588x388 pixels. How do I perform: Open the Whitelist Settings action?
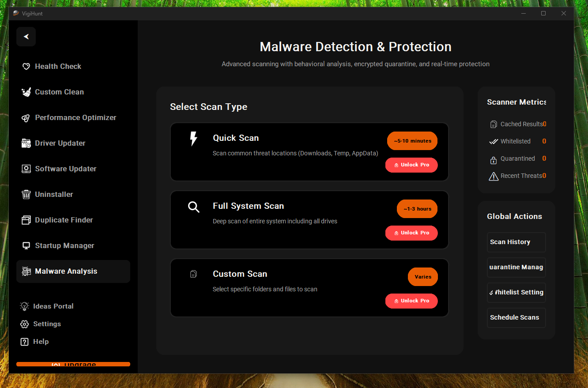(x=516, y=293)
